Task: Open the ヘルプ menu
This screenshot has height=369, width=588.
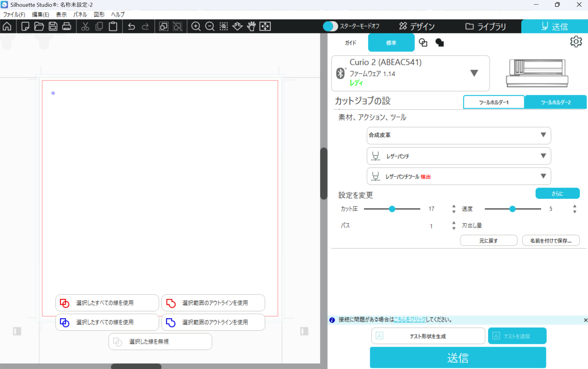Action: (x=118, y=14)
